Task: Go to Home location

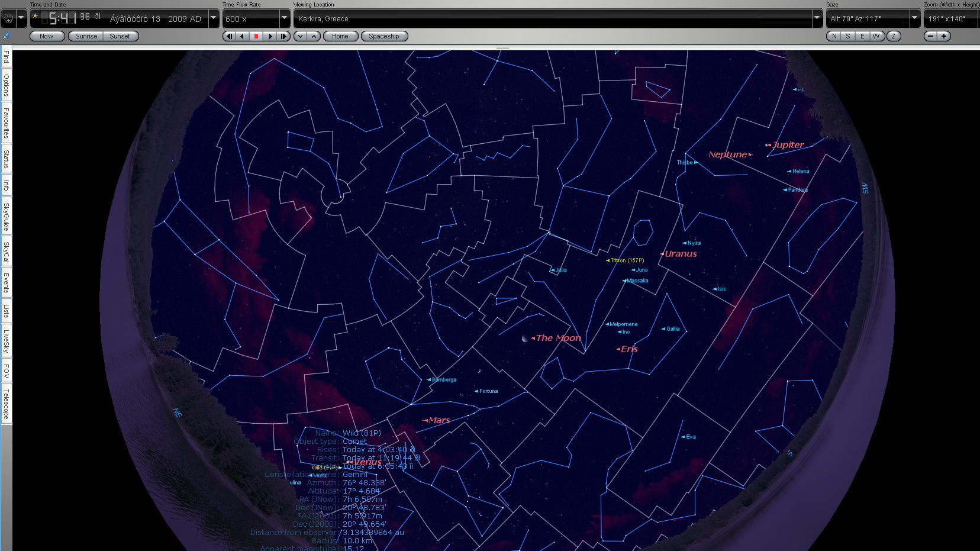Action: (340, 36)
